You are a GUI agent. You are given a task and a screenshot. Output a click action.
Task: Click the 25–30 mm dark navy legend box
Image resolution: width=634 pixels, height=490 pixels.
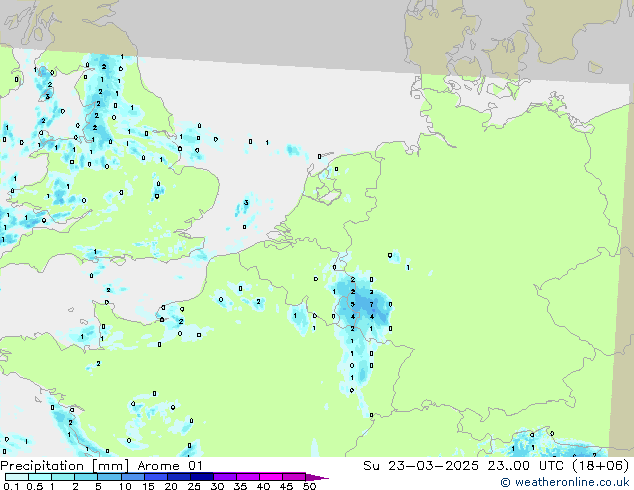coord(201,477)
